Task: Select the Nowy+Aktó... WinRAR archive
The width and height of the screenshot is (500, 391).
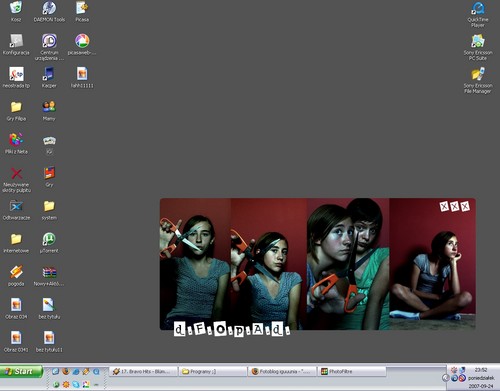Action: point(49,276)
